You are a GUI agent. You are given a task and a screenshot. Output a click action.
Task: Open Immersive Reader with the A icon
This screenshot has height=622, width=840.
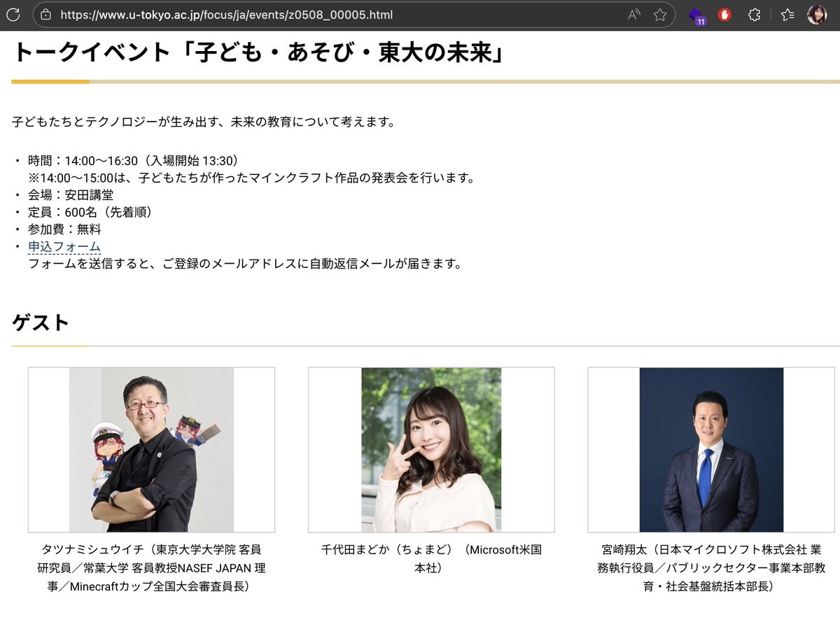pyautogui.click(x=632, y=13)
